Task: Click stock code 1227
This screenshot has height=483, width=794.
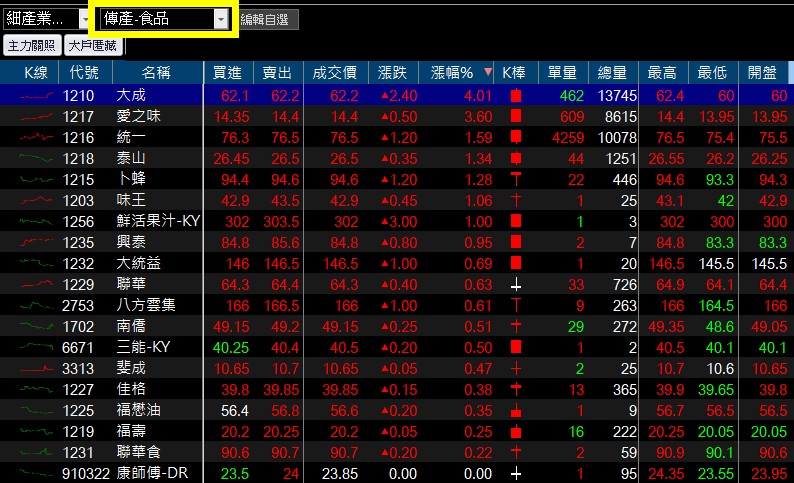Action: click(x=78, y=390)
